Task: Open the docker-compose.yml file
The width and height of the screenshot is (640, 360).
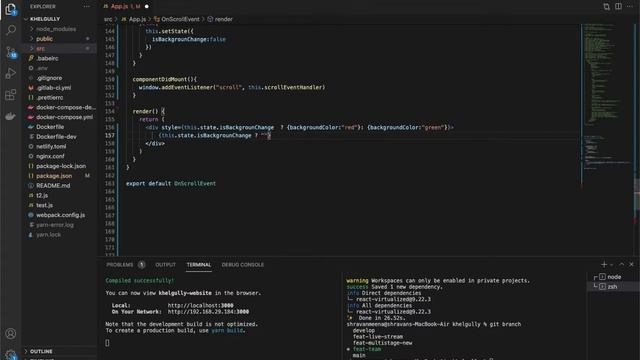Action: click(64, 117)
